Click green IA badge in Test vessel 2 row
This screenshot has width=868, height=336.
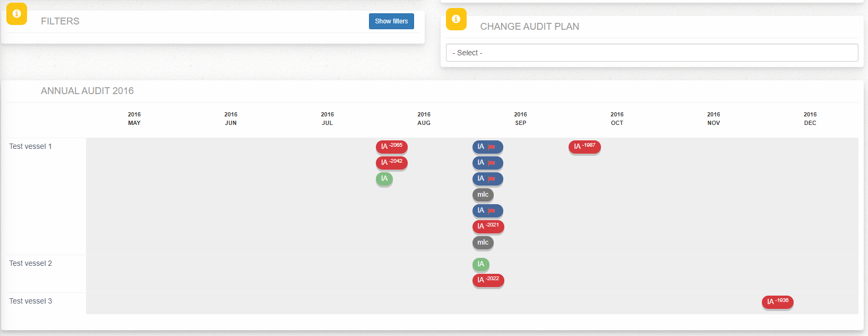[480, 264]
